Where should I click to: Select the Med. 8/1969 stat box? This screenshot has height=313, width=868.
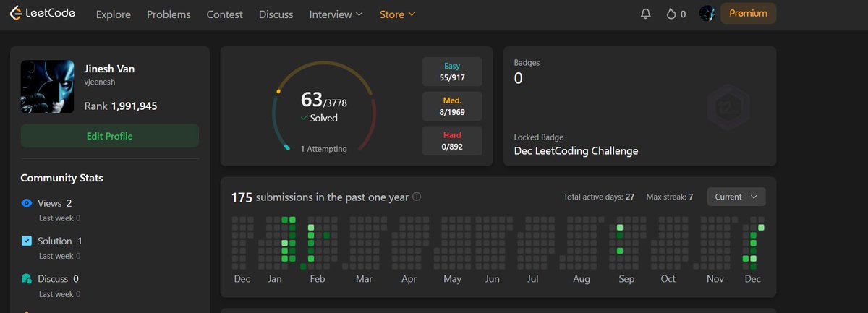tap(452, 106)
